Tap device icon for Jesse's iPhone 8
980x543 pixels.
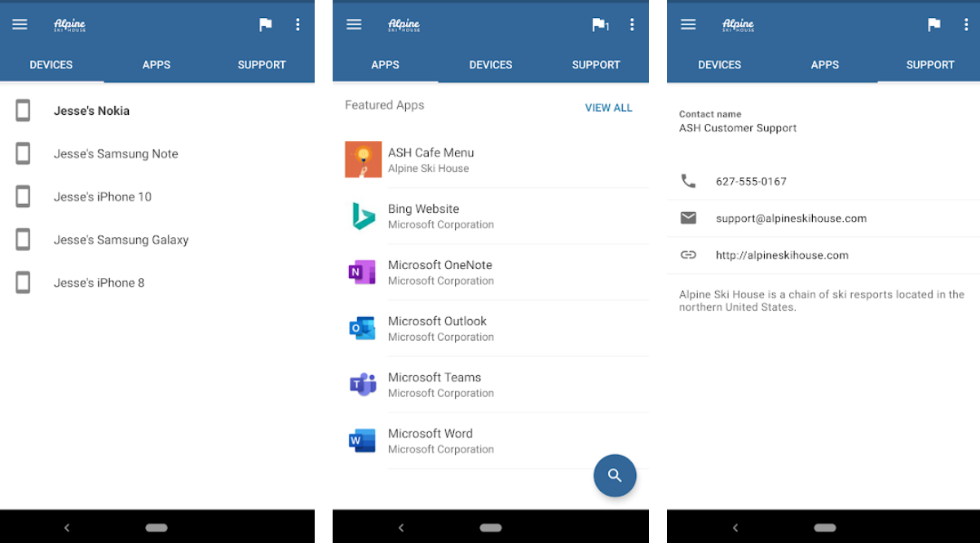pyautogui.click(x=24, y=283)
